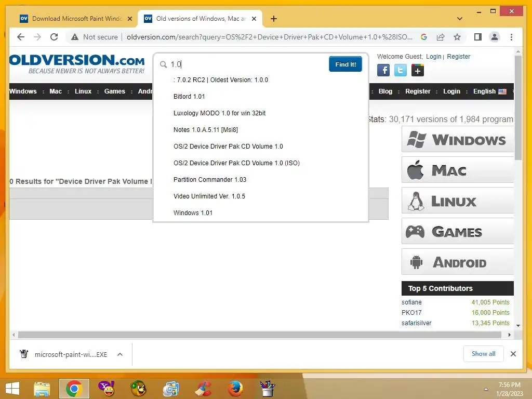Expand the download item options chevron

tap(120, 354)
